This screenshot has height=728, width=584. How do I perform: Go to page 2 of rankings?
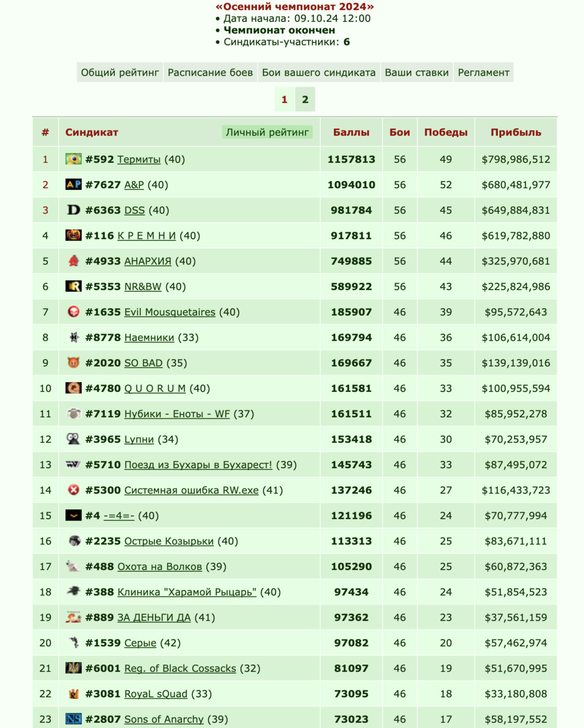pyautogui.click(x=305, y=100)
